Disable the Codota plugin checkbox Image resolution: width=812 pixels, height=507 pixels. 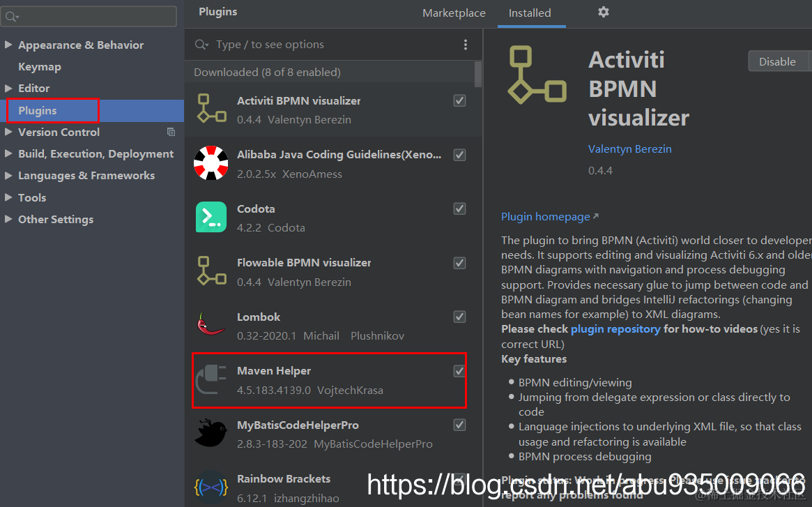coord(459,209)
